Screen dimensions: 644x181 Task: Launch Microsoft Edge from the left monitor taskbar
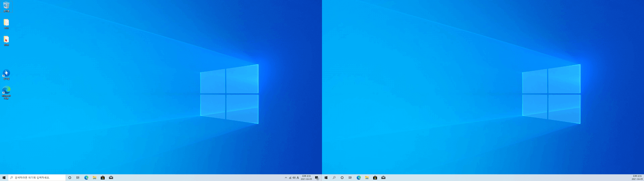86,177
